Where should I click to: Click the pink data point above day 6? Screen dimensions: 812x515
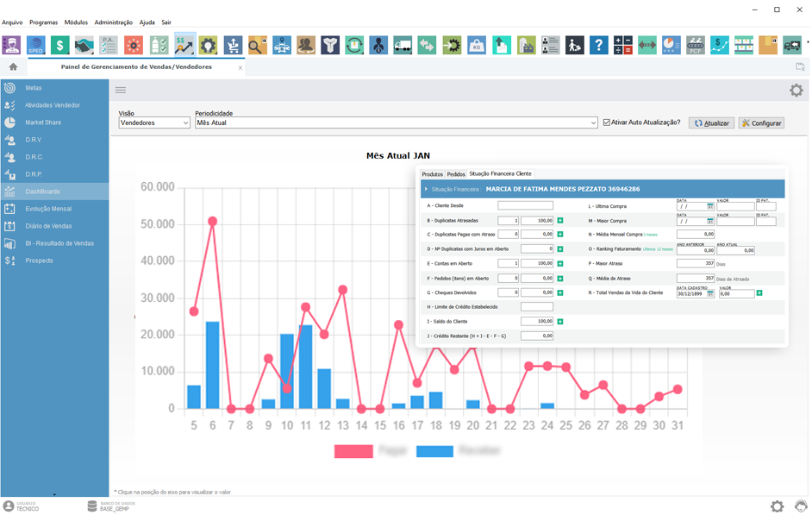[212, 221]
